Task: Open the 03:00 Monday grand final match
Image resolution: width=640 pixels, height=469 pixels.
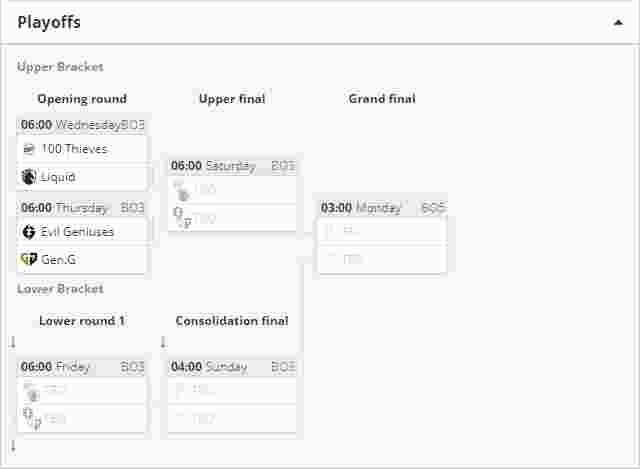Action: pyautogui.click(x=382, y=208)
